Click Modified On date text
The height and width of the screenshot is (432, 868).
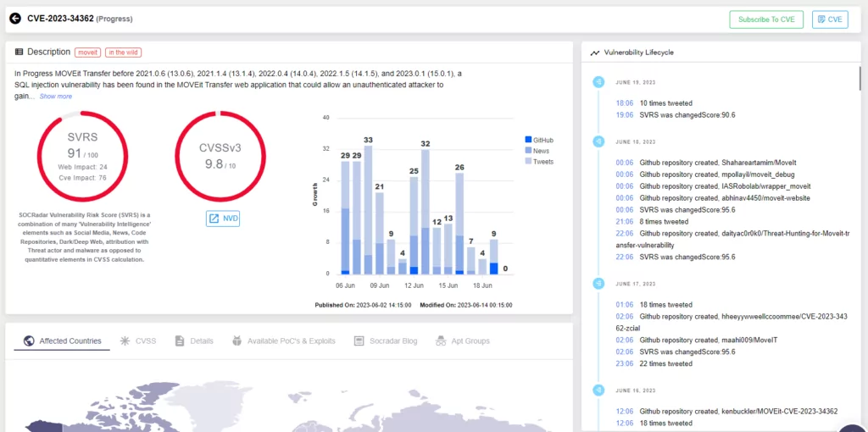(x=466, y=305)
